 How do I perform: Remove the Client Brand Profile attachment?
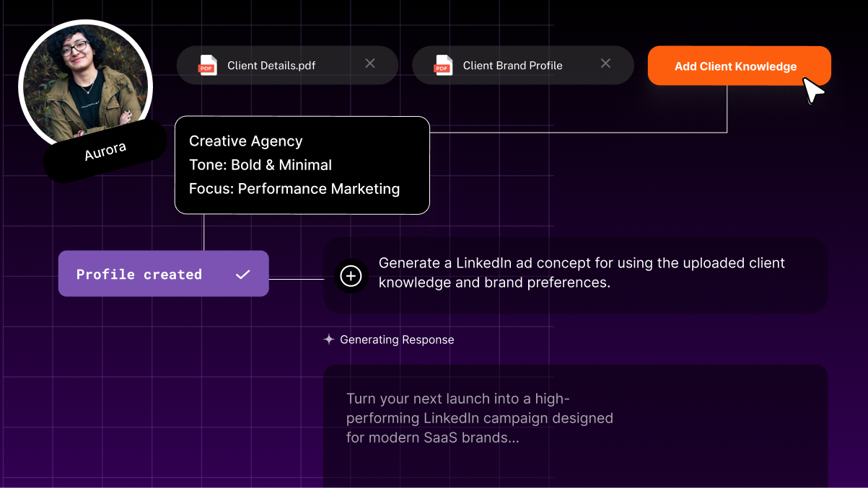point(606,63)
